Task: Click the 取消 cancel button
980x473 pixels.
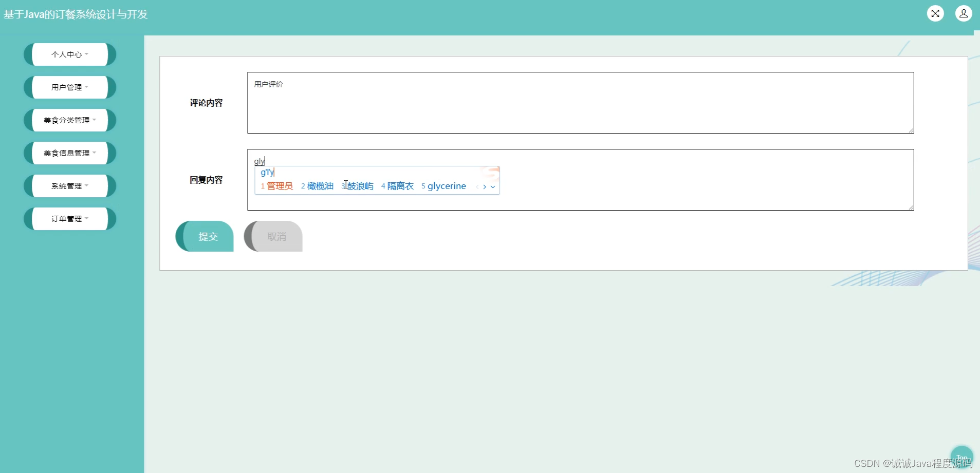Action: pyautogui.click(x=273, y=236)
